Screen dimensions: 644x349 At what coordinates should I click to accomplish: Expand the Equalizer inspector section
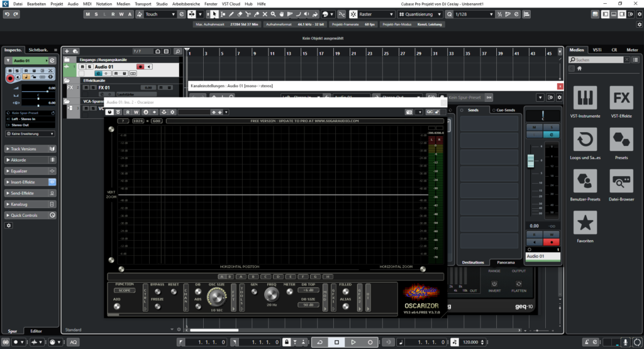[30, 171]
